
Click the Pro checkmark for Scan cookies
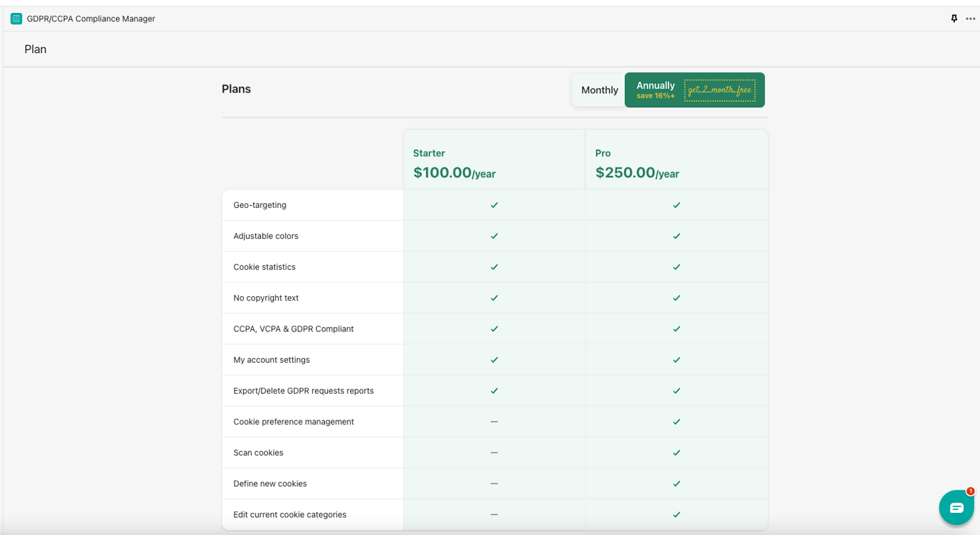[x=677, y=453]
